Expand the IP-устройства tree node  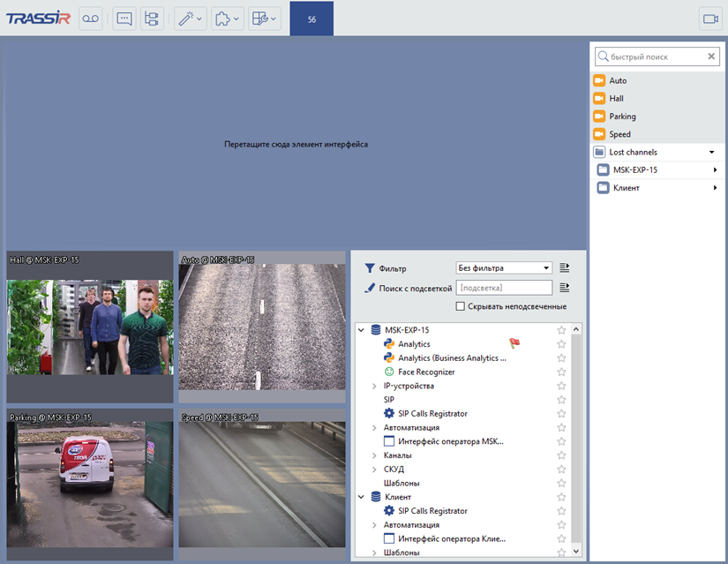(x=374, y=386)
